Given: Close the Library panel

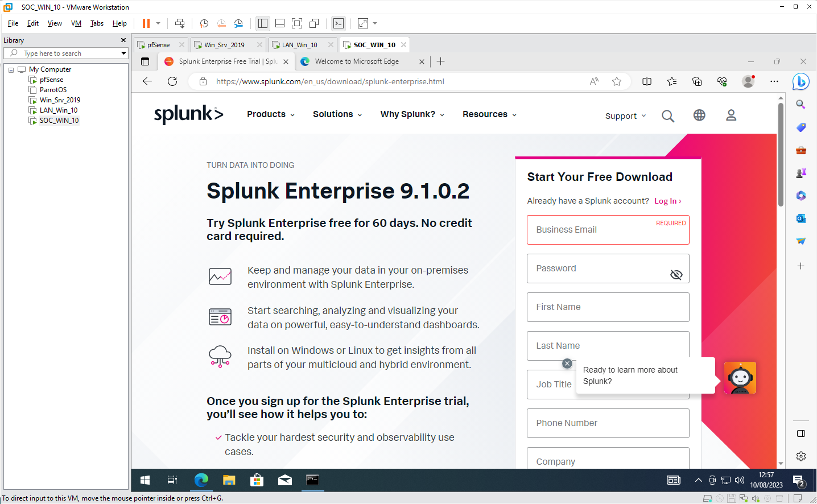Looking at the screenshot, I should (123, 40).
